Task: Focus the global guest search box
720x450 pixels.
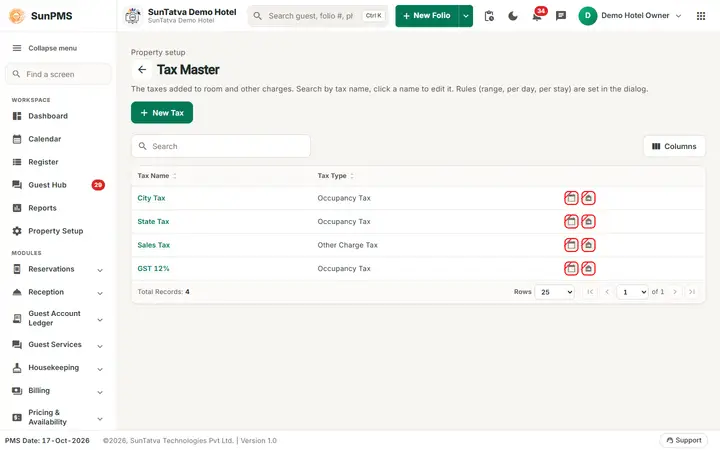Action: (318, 16)
